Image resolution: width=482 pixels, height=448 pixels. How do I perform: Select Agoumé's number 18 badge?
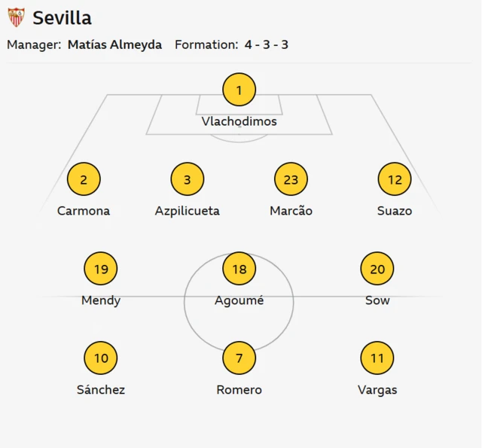(239, 269)
